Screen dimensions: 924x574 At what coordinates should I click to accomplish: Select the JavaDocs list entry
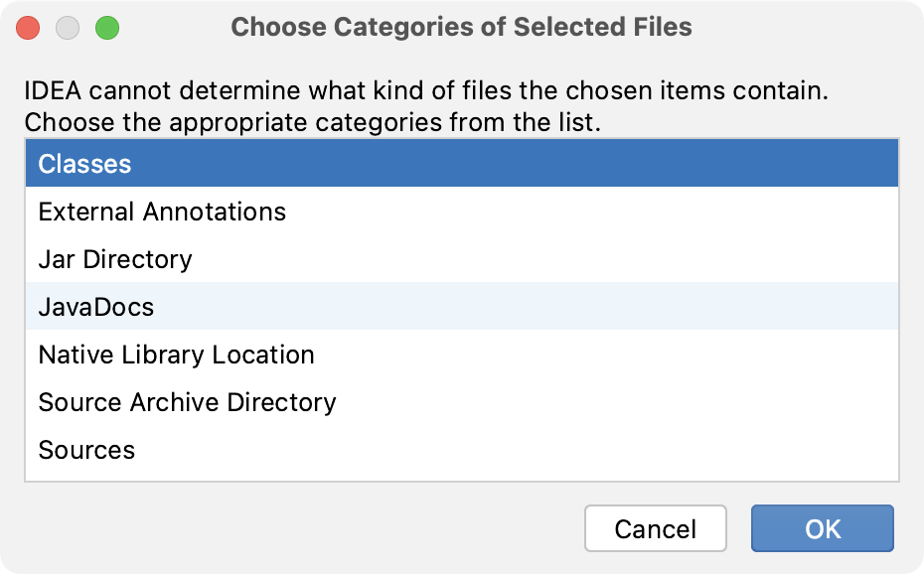[462, 306]
